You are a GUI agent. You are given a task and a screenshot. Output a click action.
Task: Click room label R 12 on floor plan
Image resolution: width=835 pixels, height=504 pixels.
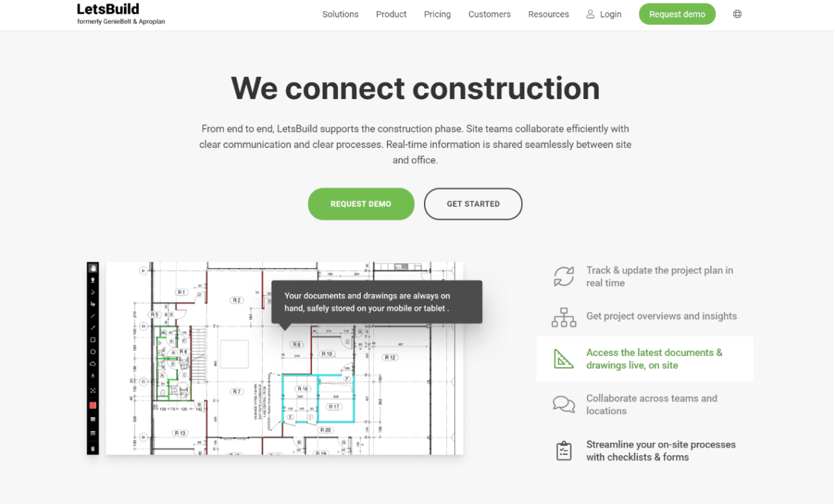tap(390, 357)
